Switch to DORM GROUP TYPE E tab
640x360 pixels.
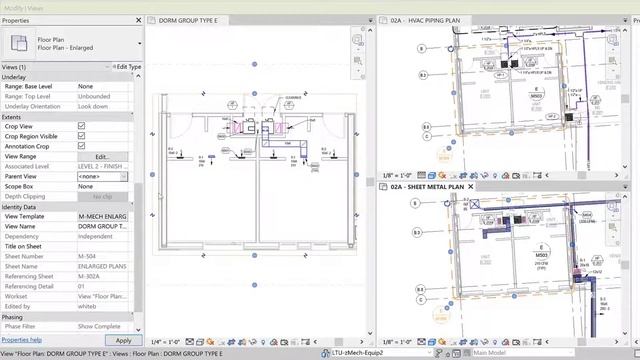coord(188,20)
